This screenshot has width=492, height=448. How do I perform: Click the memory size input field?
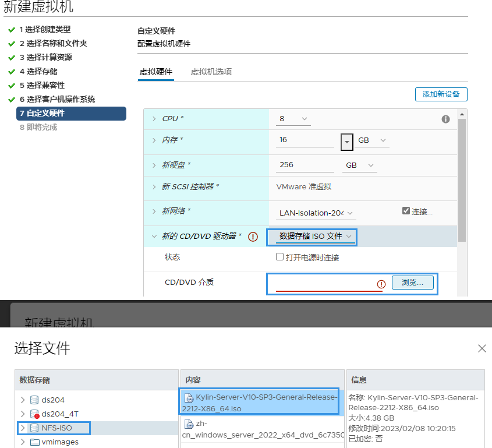[305, 140]
